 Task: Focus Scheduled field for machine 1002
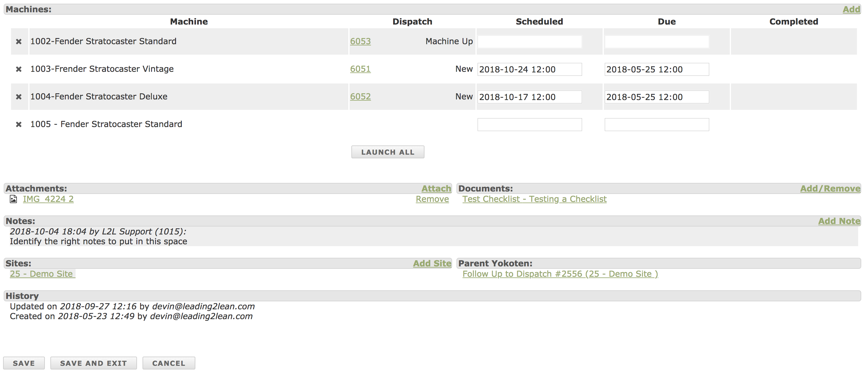(529, 42)
